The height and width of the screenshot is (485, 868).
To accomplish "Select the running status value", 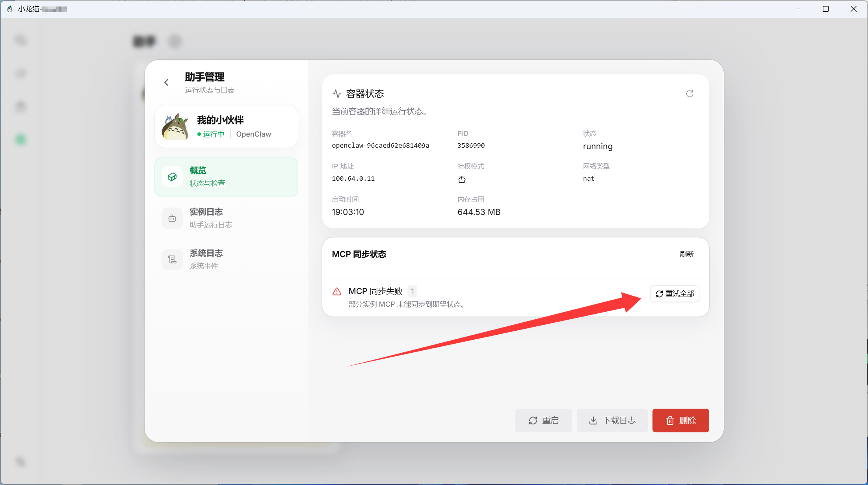I will pos(598,146).
